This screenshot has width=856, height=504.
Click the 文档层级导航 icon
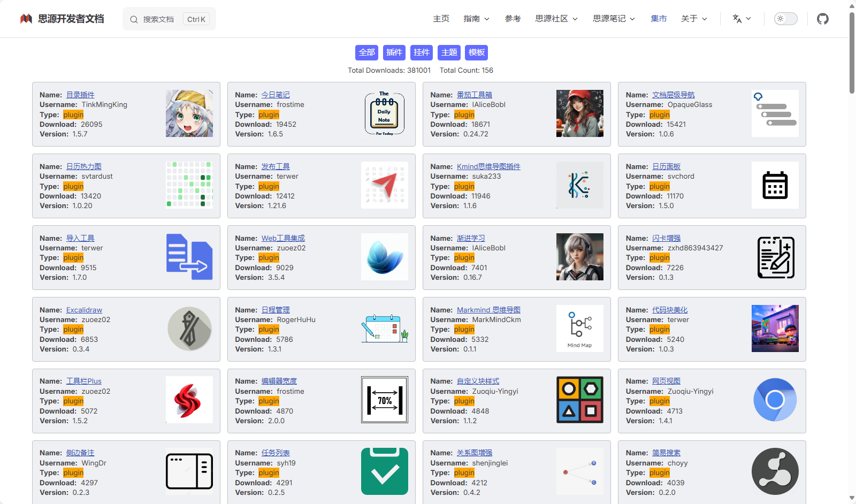pyautogui.click(x=775, y=113)
